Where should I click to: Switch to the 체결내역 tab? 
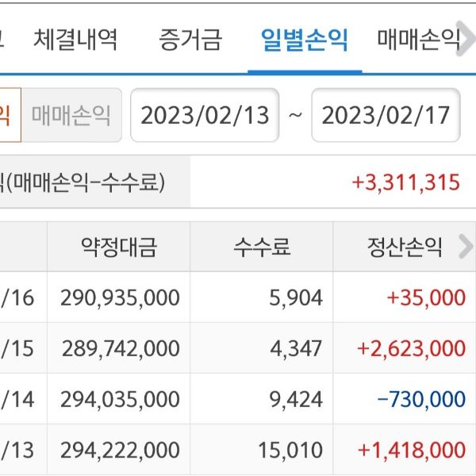75,40
